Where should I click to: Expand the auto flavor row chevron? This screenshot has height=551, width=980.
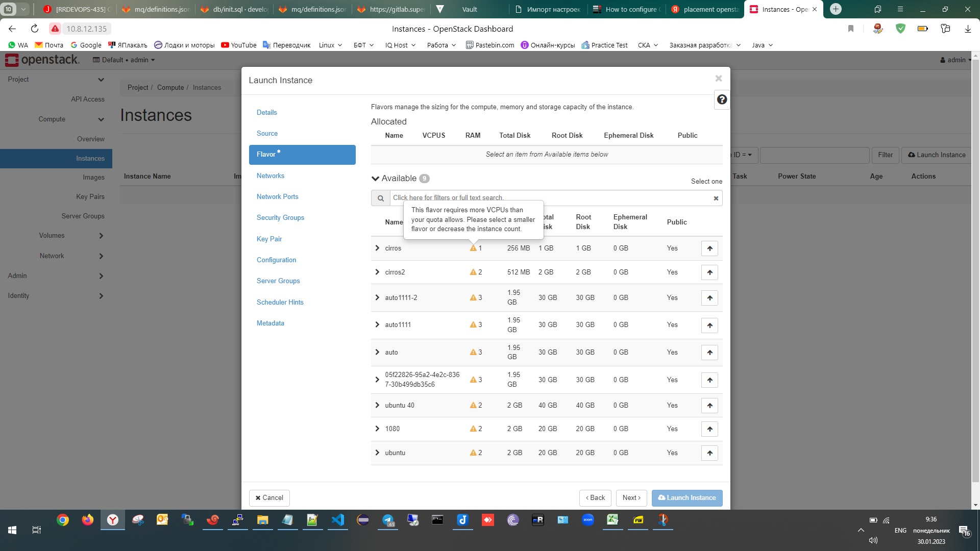(x=377, y=353)
